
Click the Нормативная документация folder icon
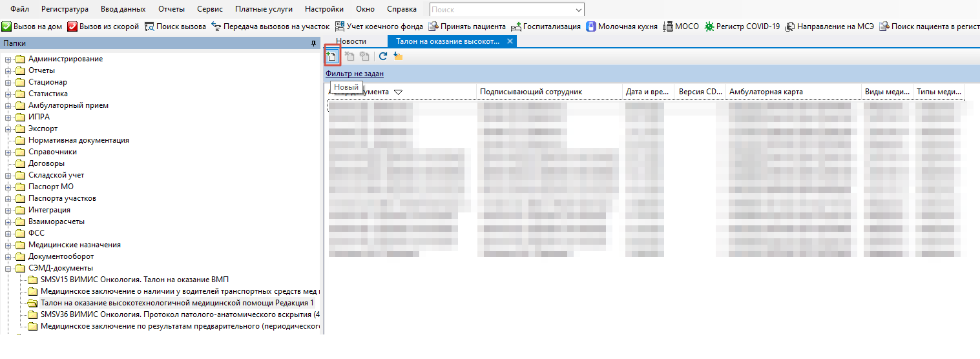(21, 140)
